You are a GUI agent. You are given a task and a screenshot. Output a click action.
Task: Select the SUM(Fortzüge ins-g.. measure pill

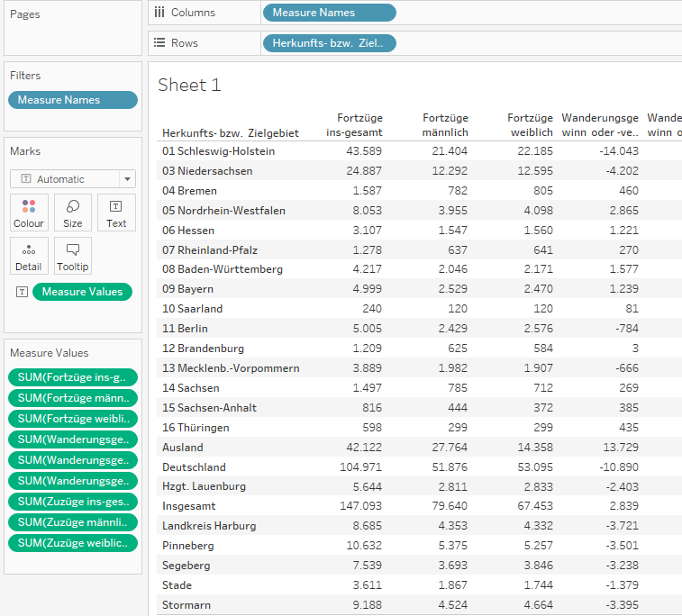73,377
